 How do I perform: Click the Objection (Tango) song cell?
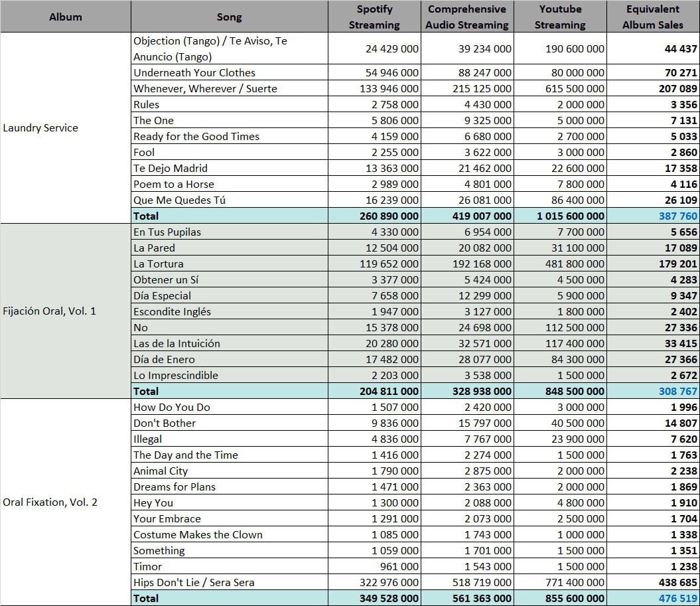point(230,48)
